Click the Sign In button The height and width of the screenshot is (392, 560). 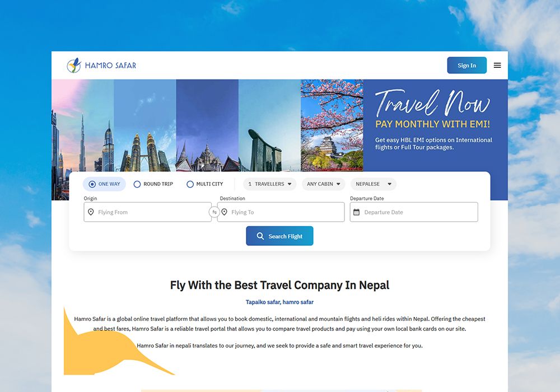[x=467, y=66]
